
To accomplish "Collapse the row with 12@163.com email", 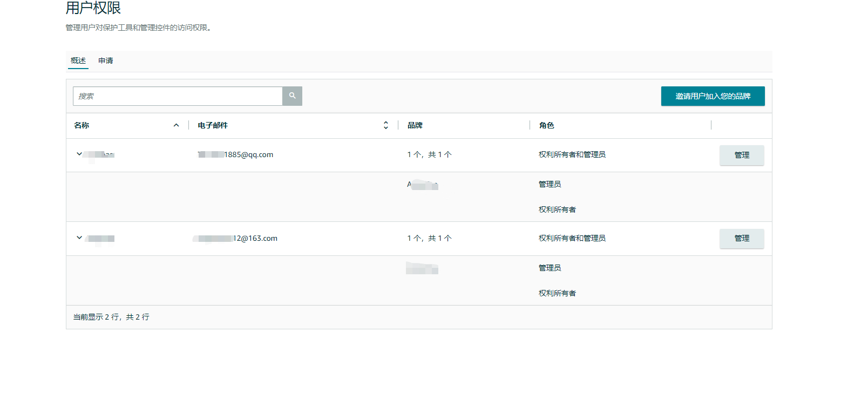I will pyautogui.click(x=79, y=238).
